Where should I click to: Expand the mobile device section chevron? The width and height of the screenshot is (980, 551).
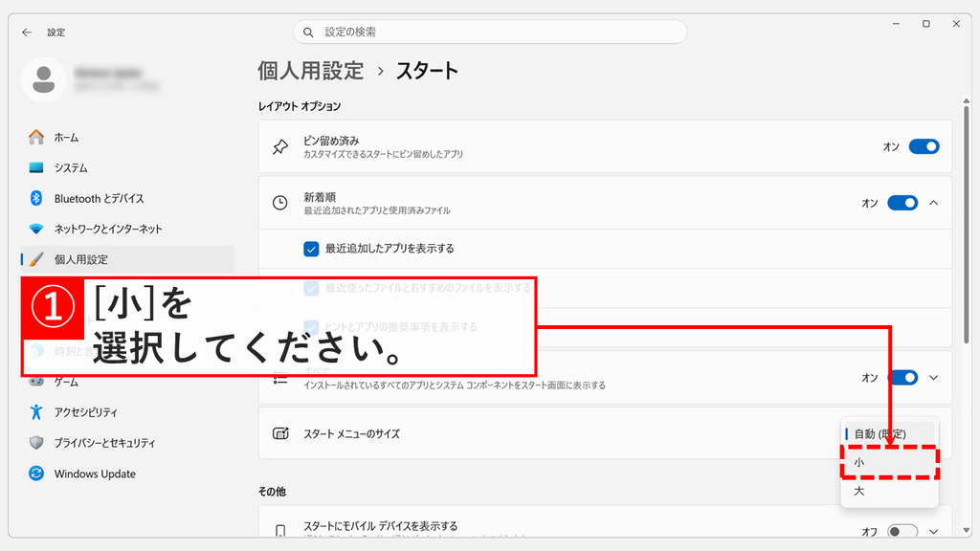[x=934, y=531]
